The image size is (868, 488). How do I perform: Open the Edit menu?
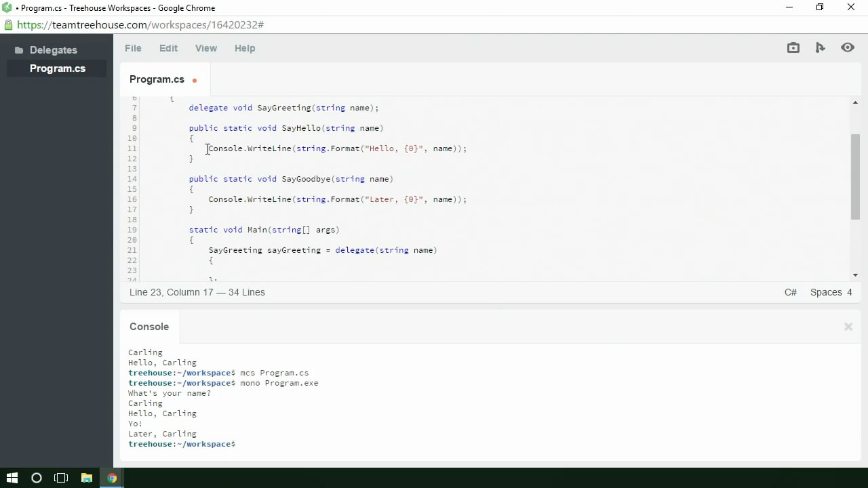pyautogui.click(x=168, y=48)
